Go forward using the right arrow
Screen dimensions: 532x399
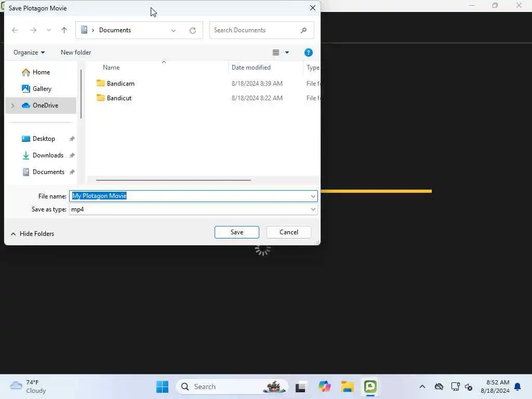[33, 30]
